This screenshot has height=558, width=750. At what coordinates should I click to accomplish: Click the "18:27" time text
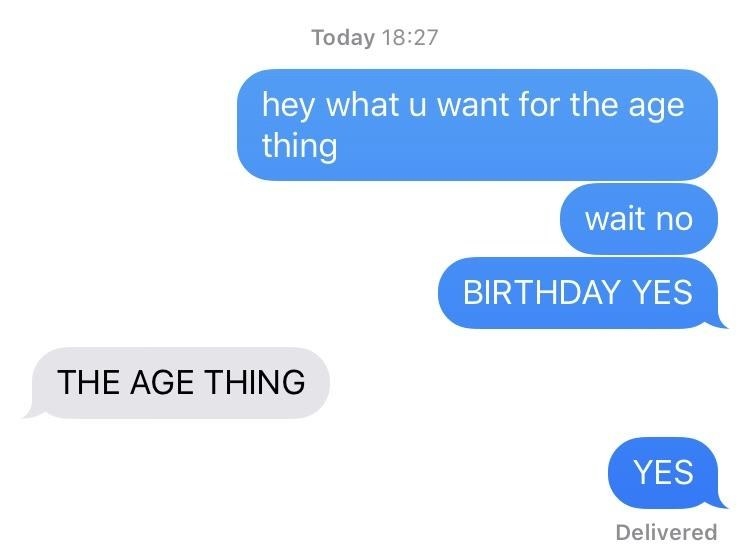[410, 37]
